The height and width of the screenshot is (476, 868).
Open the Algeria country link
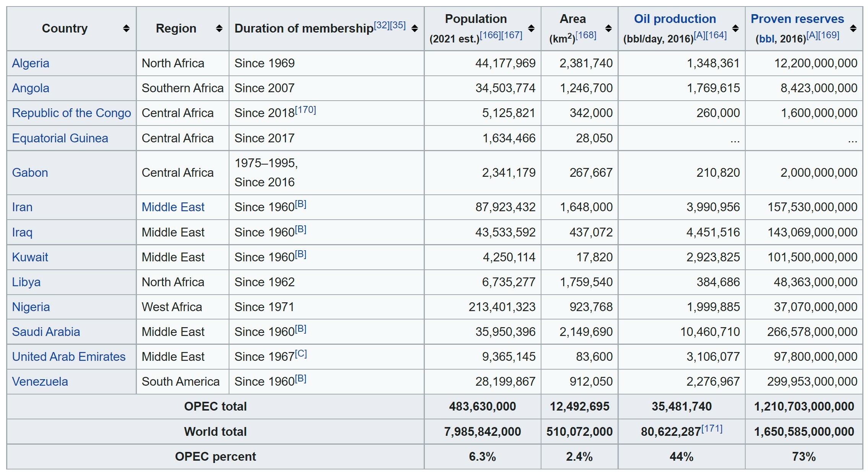31,63
